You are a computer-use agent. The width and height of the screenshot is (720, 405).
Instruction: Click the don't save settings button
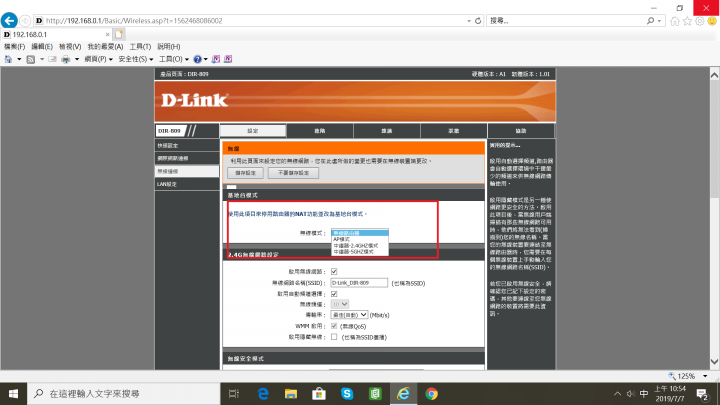point(293,173)
